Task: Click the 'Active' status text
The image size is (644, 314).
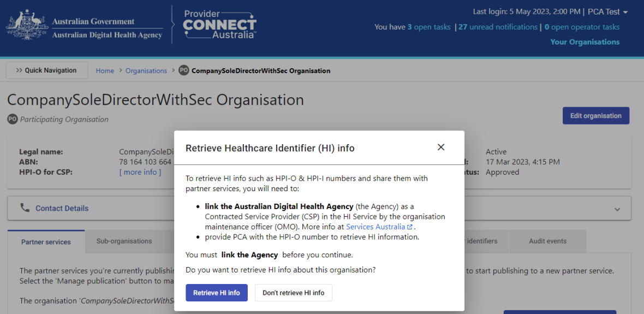Action: click(496, 152)
